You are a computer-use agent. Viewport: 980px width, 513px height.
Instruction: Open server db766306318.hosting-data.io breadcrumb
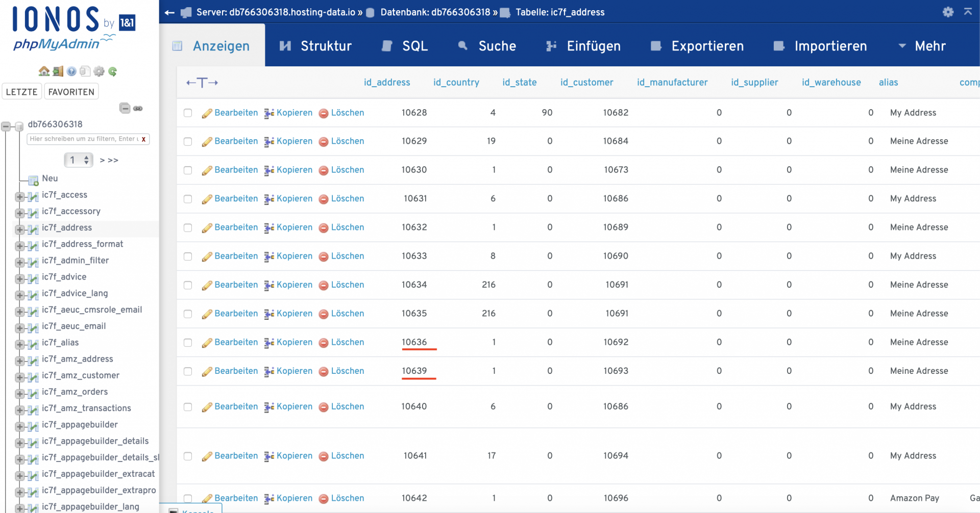pyautogui.click(x=276, y=12)
